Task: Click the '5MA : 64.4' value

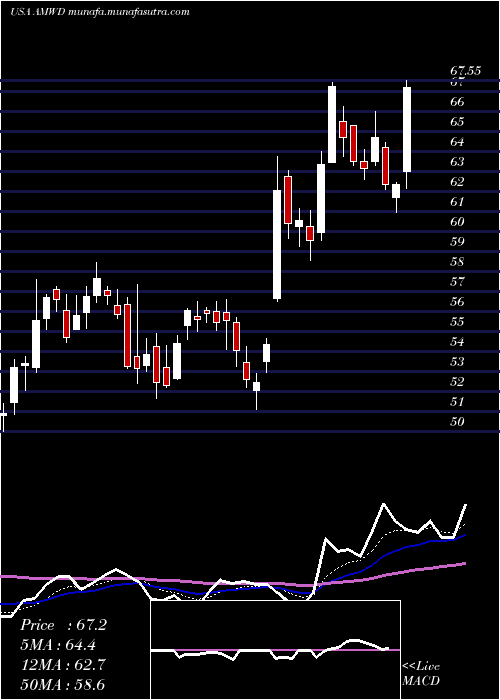Action: point(58,645)
